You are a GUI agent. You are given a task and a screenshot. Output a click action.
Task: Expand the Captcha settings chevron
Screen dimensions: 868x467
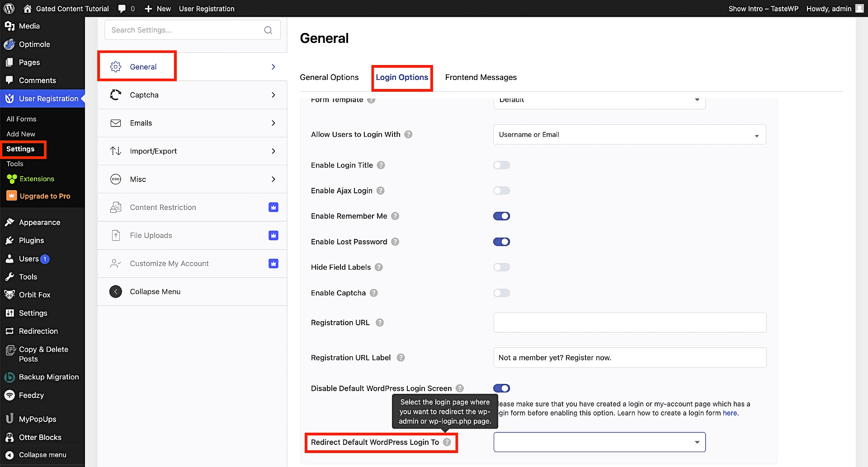pos(274,95)
